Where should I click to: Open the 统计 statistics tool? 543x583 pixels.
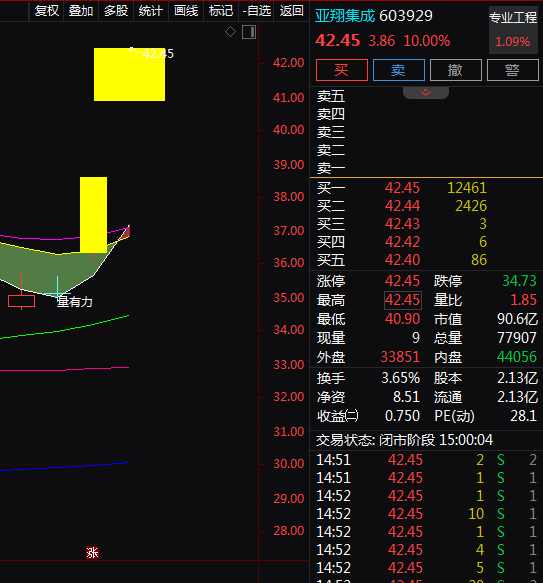click(150, 11)
